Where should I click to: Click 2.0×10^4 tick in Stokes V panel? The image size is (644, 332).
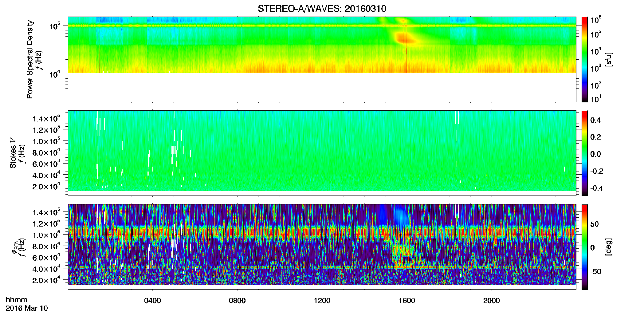[x=47, y=186]
